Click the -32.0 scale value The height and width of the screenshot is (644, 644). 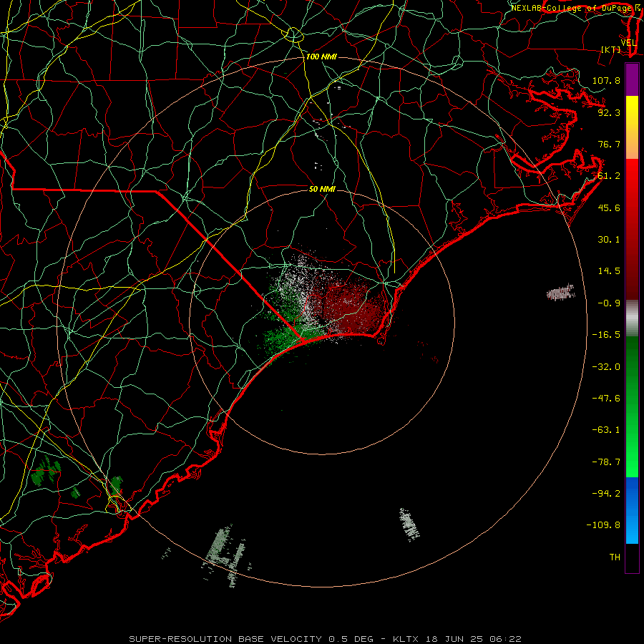[606, 367]
